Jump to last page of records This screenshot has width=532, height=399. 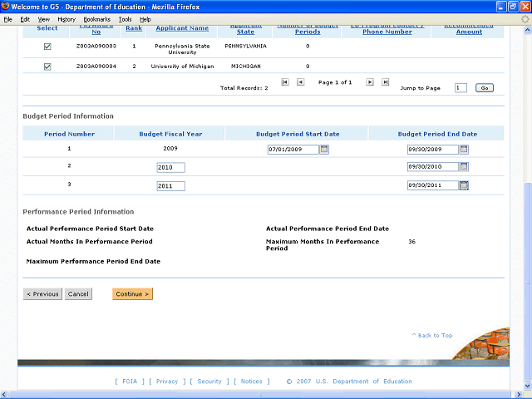(385, 82)
